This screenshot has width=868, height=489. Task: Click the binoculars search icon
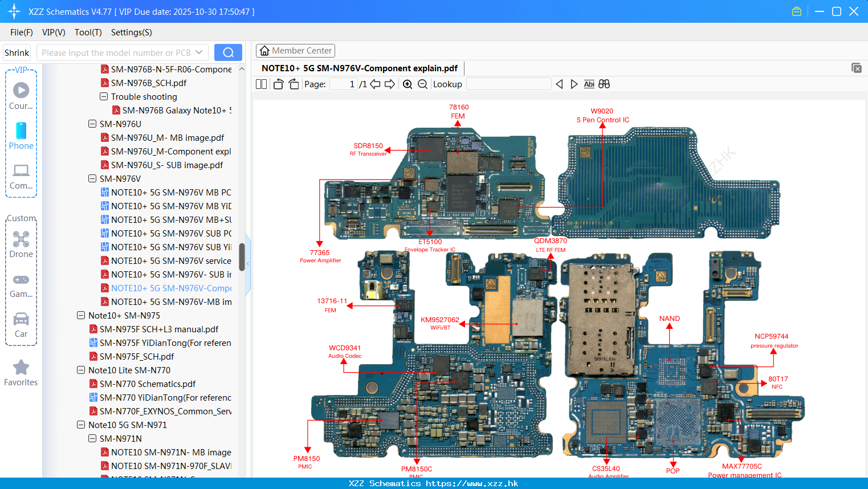click(x=604, y=84)
